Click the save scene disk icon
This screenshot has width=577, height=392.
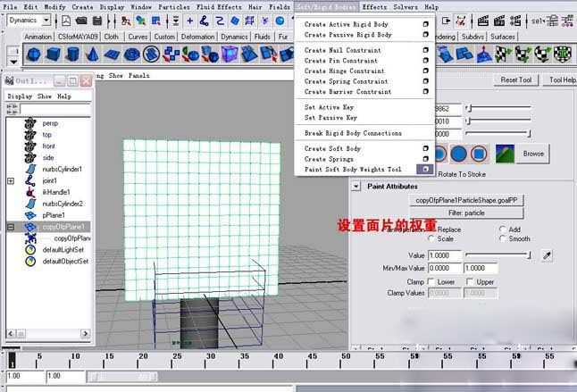click(x=97, y=21)
